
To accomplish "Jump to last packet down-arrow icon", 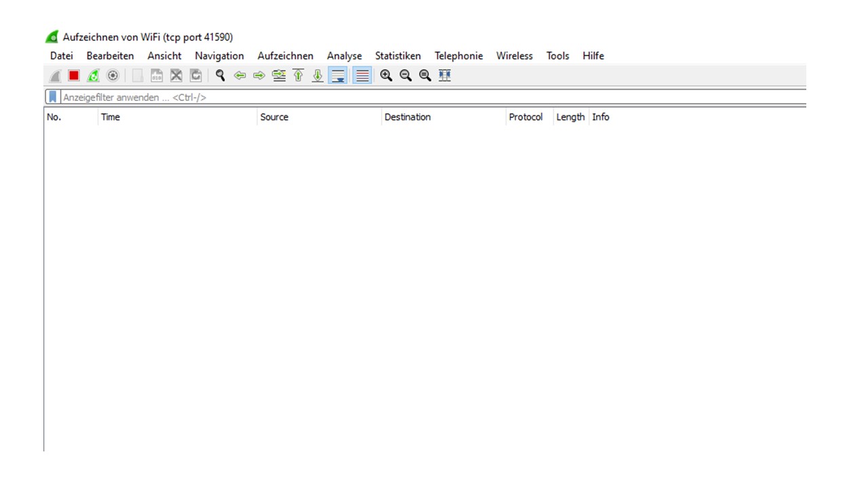I will click(x=317, y=76).
